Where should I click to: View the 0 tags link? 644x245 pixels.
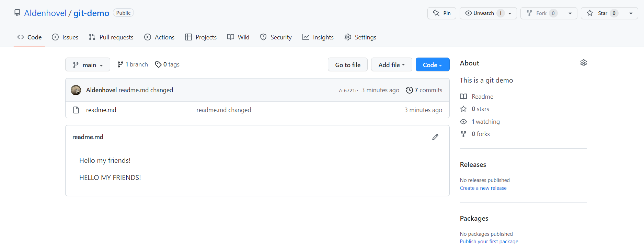(x=167, y=64)
